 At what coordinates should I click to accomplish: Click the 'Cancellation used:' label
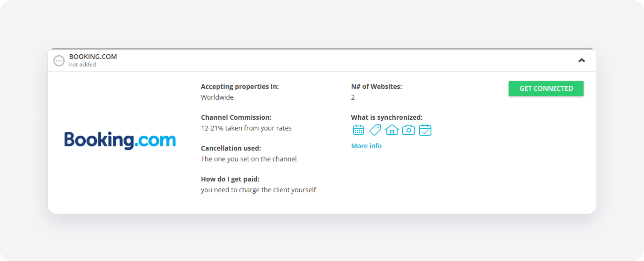(231, 148)
